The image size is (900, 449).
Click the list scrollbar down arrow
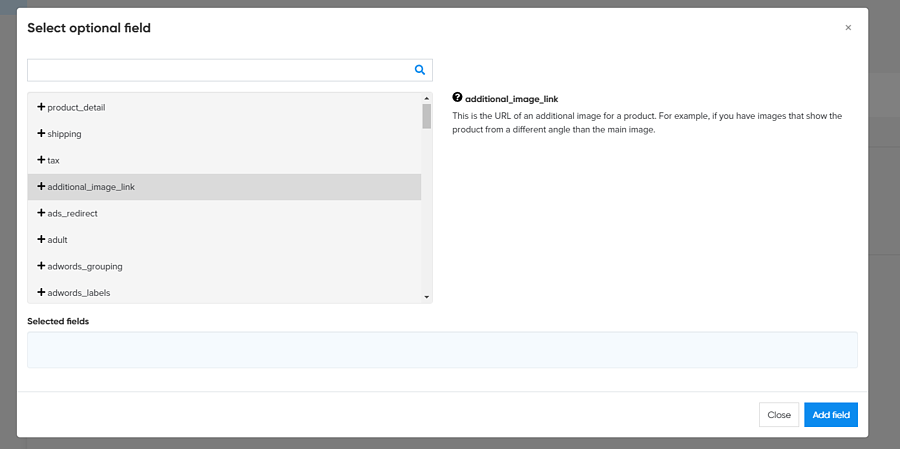pos(427,297)
